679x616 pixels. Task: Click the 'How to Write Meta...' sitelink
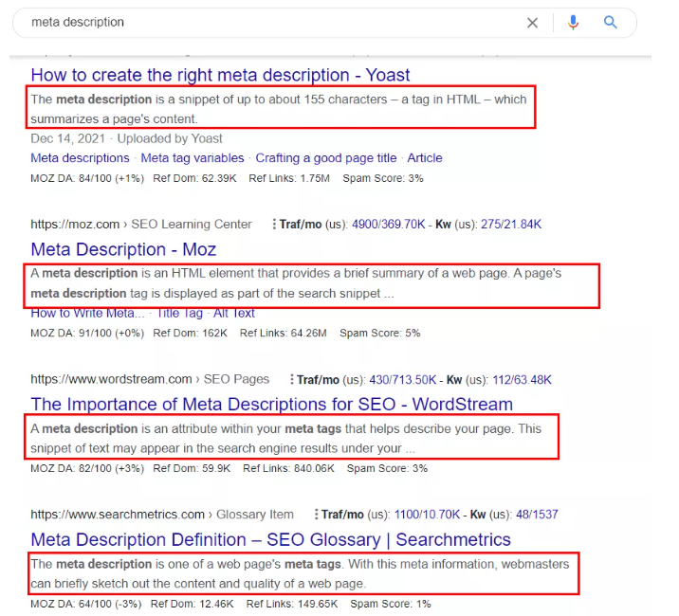87,313
